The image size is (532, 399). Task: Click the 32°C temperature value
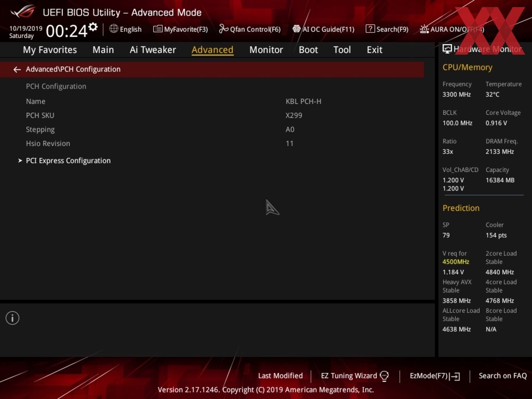[492, 95]
